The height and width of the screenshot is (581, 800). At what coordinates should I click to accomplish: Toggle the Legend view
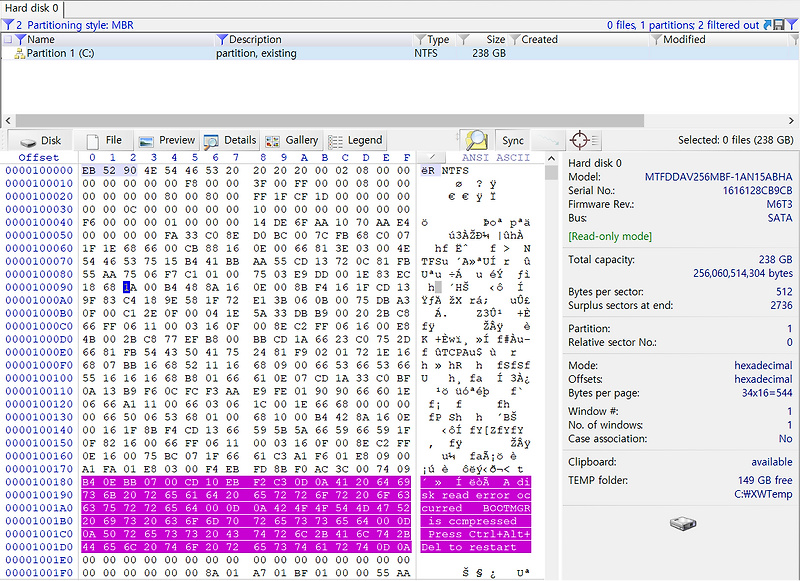[355, 140]
